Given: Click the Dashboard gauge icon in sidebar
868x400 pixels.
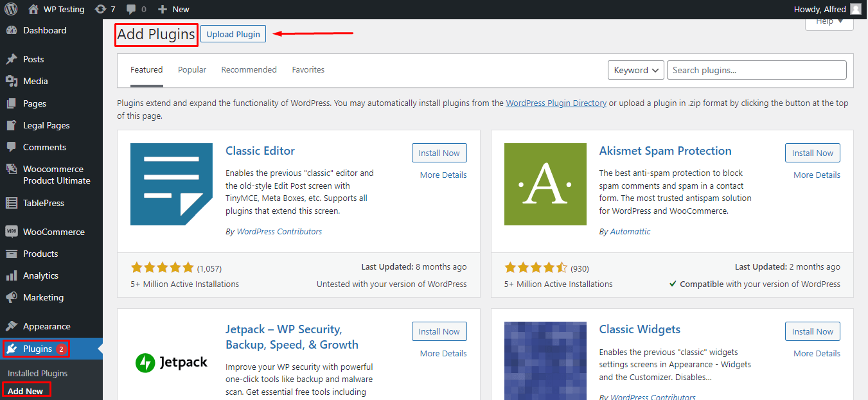Looking at the screenshot, I should (11, 30).
